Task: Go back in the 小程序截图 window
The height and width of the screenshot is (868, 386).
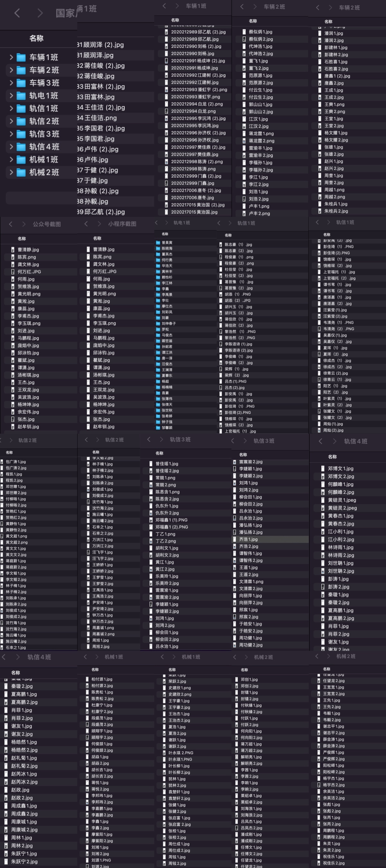Action: point(86,224)
